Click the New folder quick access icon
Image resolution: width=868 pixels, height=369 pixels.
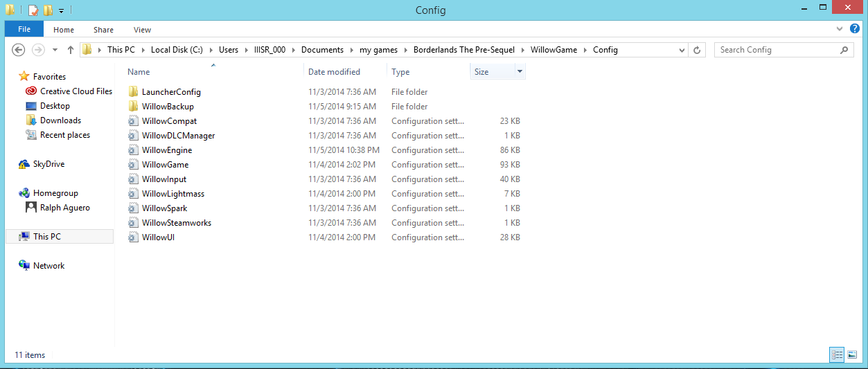pos(48,10)
